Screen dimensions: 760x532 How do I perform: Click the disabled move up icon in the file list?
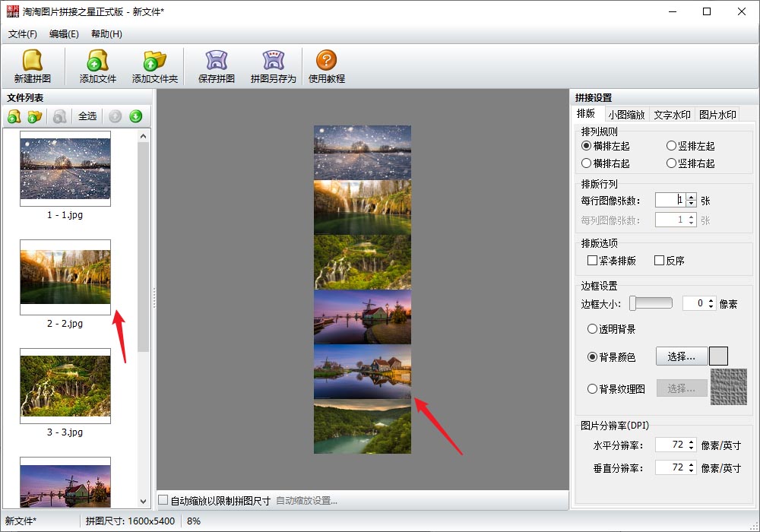(116, 116)
